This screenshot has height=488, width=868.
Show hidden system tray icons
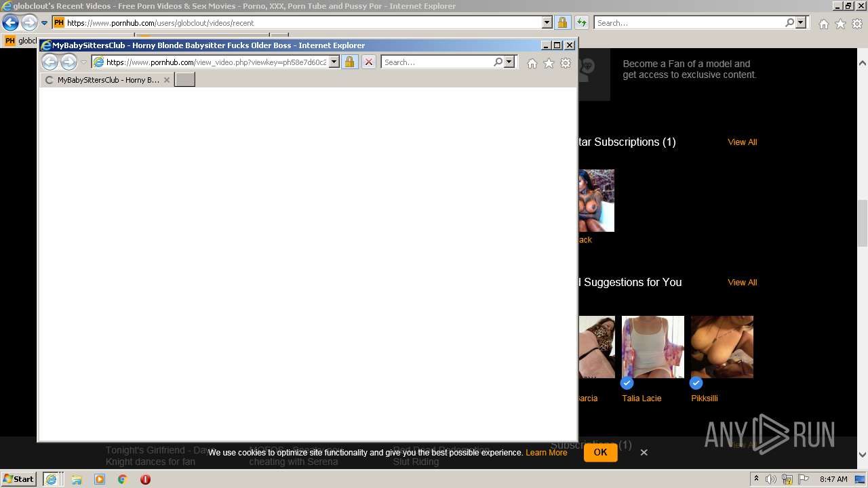(757, 479)
